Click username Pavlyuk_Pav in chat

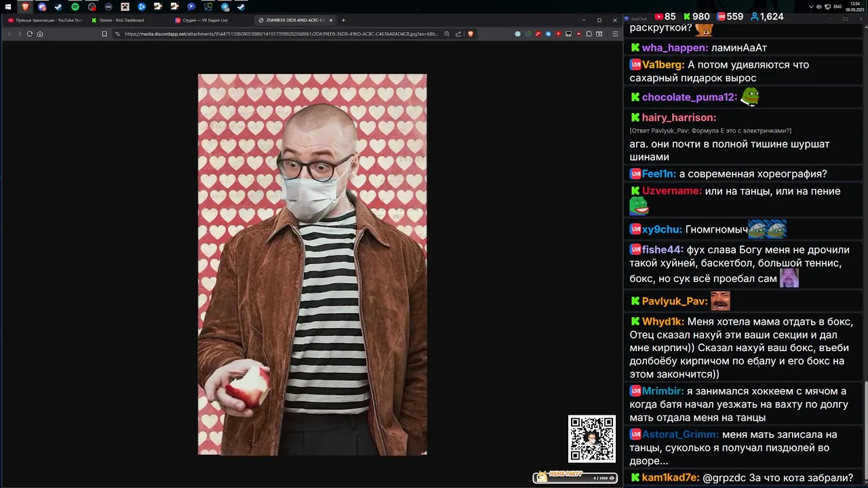click(675, 301)
